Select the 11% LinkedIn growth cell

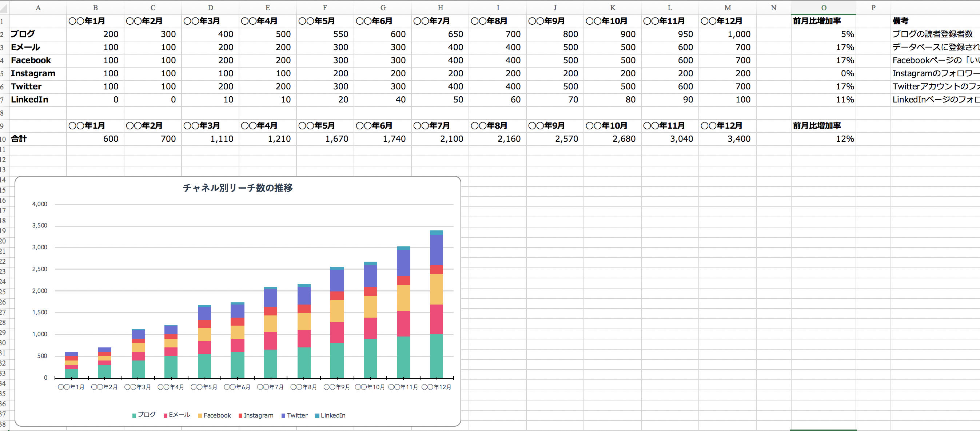pos(823,100)
